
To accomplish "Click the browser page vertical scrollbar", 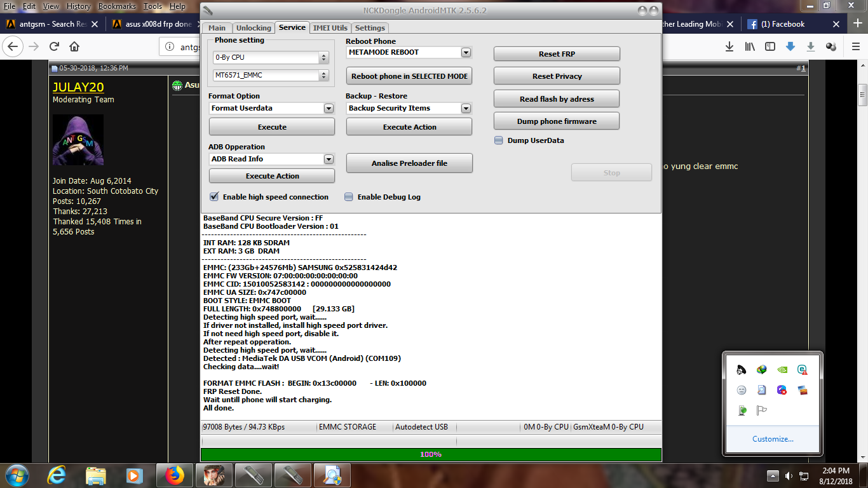I will (862, 95).
